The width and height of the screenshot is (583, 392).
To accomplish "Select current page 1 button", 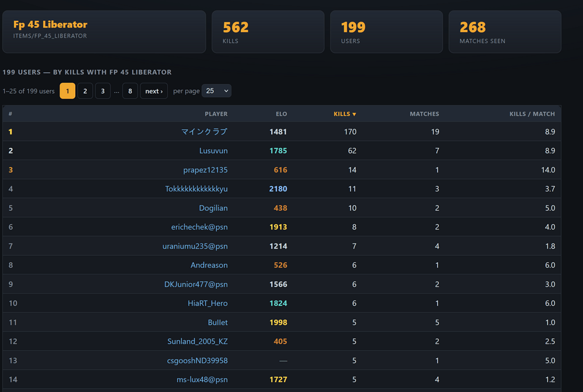I will 67,91.
